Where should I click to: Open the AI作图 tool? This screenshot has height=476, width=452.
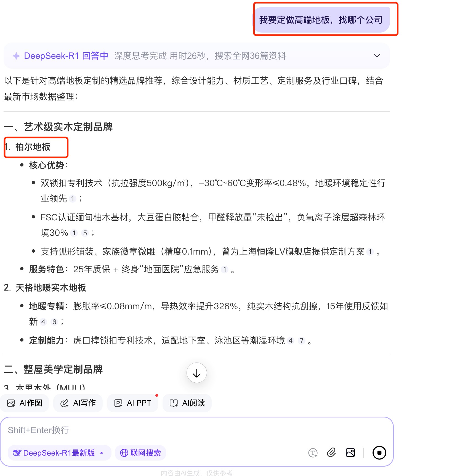pyautogui.click(x=25, y=403)
